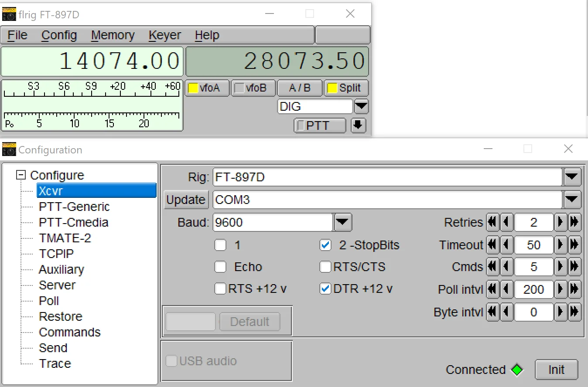588x387 pixels.
Task: Decrease Cmds by one step
Action: [506, 267]
